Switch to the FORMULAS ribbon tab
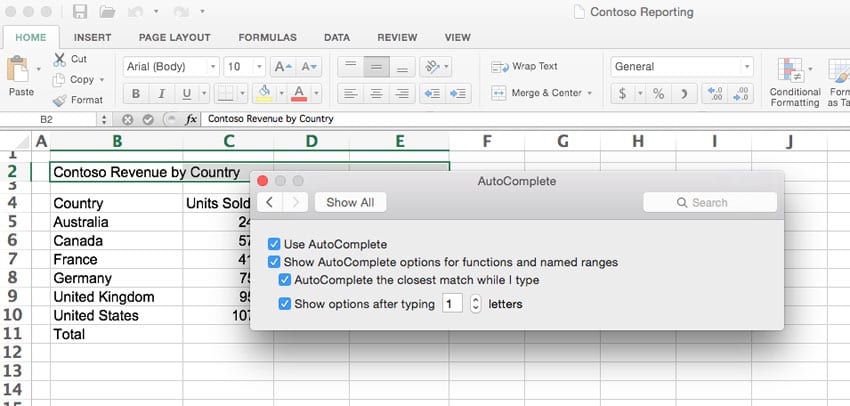The height and width of the screenshot is (406, 850). 267,37
